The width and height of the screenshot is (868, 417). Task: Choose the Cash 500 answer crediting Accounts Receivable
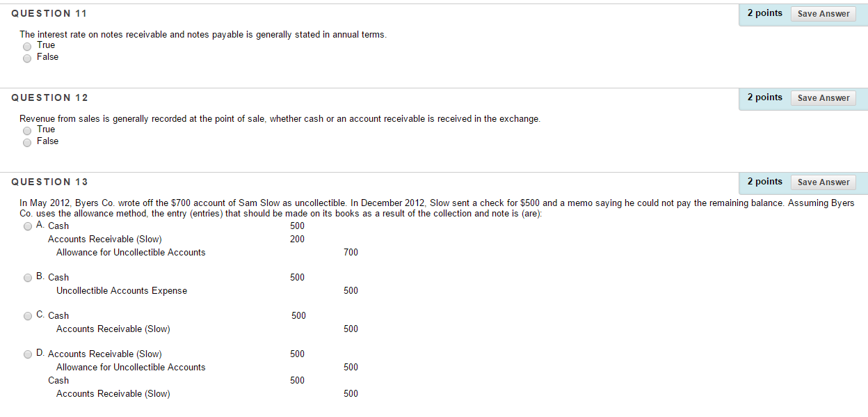click(28, 315)
